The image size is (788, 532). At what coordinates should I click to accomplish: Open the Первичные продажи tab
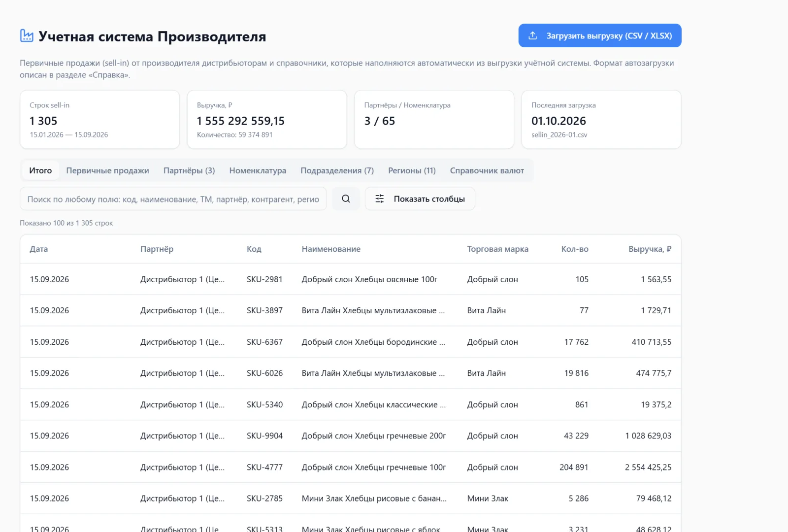pos(107,170)
